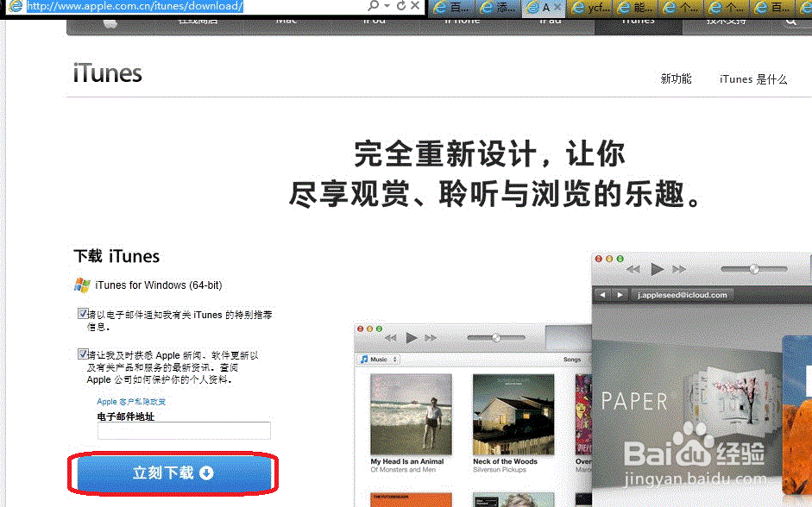Click the '下载 iTunes' section heading

(x=116, y=257)
